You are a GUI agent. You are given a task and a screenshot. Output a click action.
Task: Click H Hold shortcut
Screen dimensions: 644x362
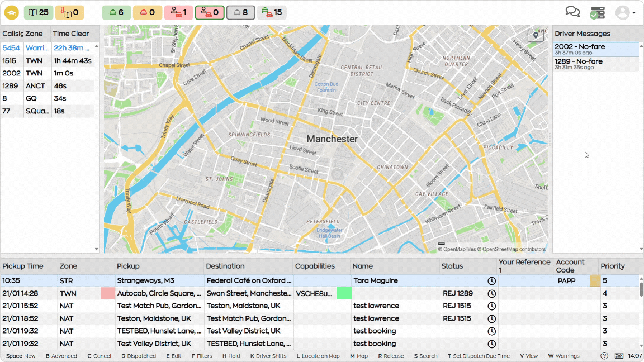click(231, 356)
